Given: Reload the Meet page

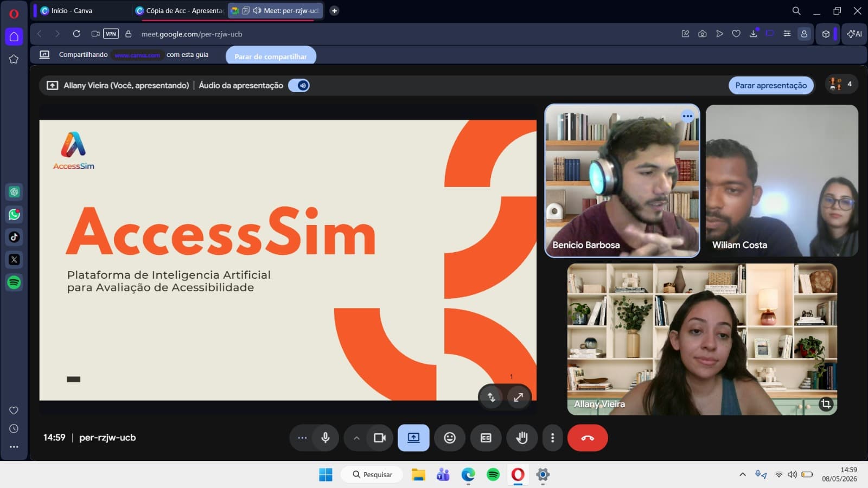Looking at the screenshot, I should [76, 34].
